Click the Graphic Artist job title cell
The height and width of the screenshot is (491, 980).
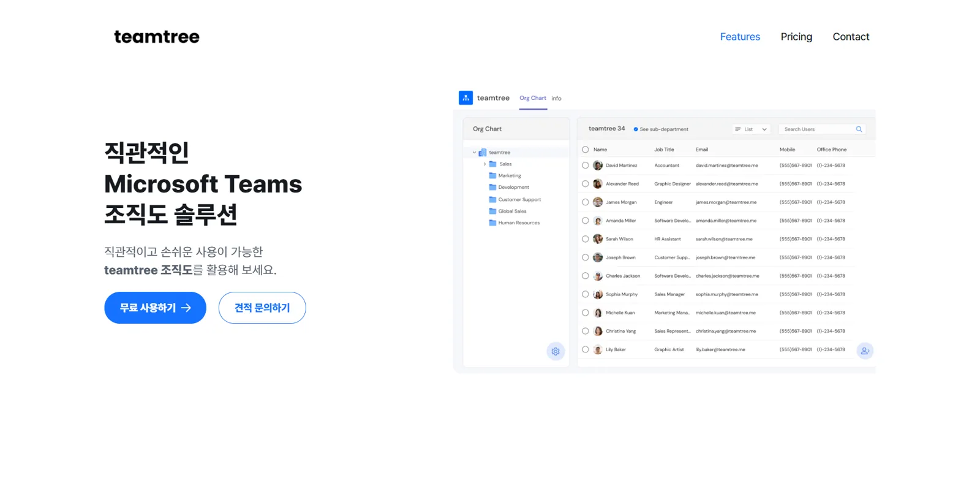click(669, 349)
